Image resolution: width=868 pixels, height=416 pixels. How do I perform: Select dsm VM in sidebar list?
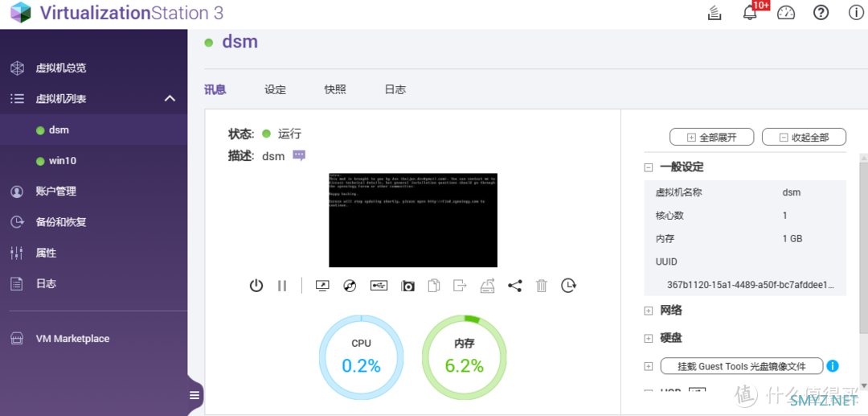[x=93, y=130]
